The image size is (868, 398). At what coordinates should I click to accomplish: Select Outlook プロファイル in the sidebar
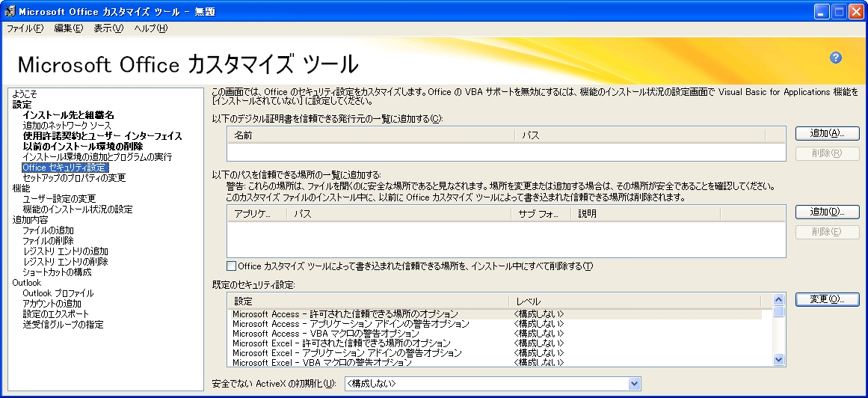58,293
